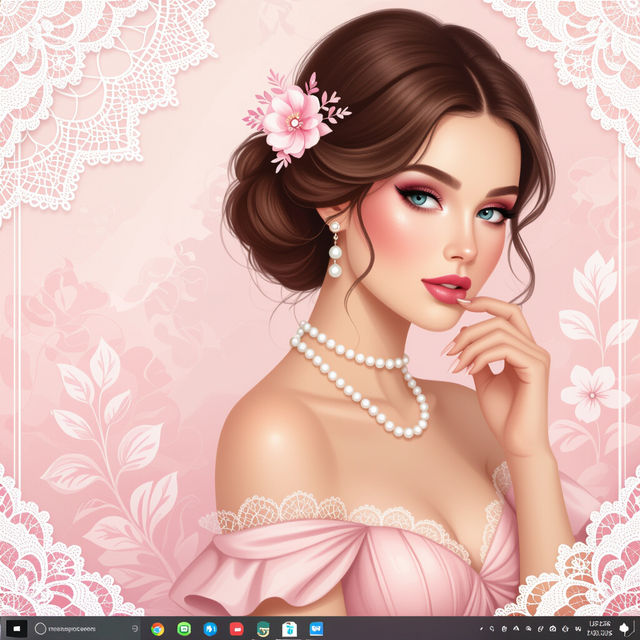Screen dimensions: 640x640
Task: Launch Google Chrome from the taskbar
Action: point(158,629)
